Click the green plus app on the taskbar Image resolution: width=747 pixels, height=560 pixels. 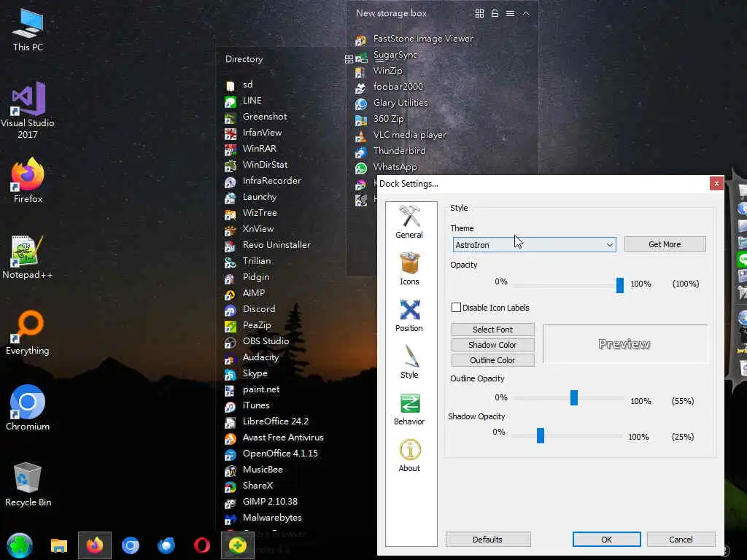coord(238,545)
